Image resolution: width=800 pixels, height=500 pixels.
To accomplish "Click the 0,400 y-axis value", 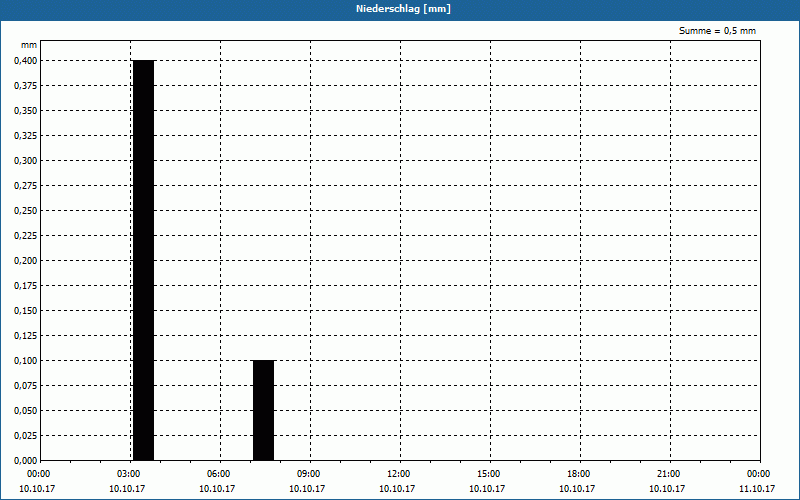I will click(x=26, y=61).
